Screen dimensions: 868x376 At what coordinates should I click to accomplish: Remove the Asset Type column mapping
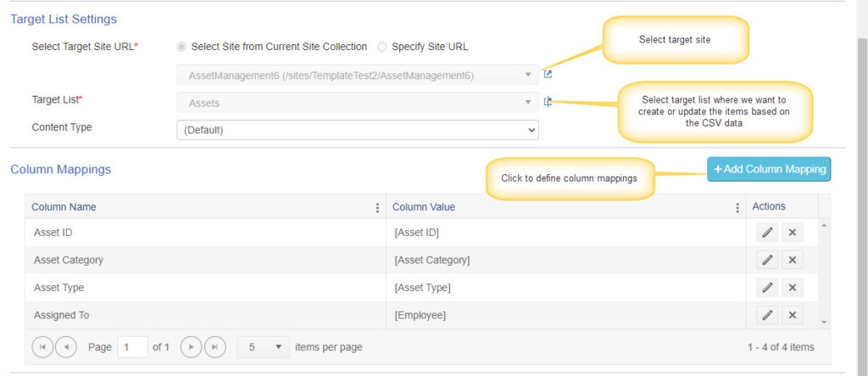click(793, 287)
